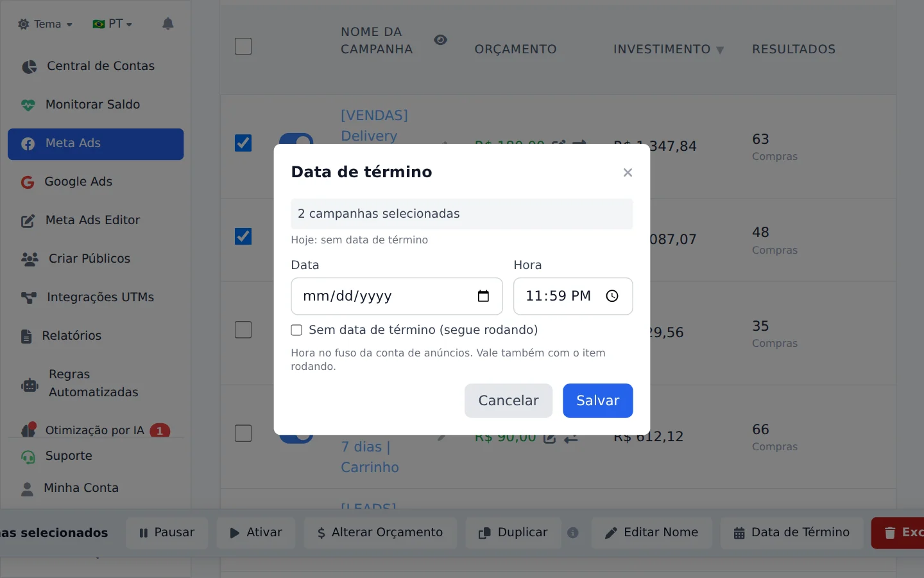
Task: Uncheck the campaign row with 48 Compras
Action: 243,236
